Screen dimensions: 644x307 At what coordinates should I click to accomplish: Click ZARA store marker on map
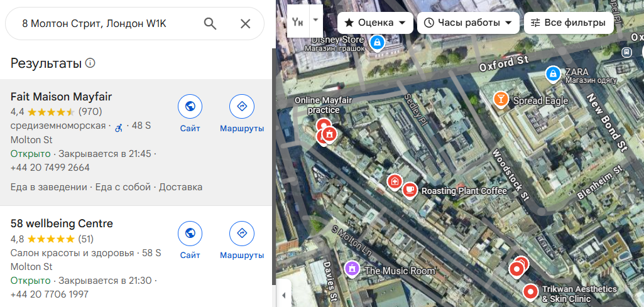click(x=553, y=73)
